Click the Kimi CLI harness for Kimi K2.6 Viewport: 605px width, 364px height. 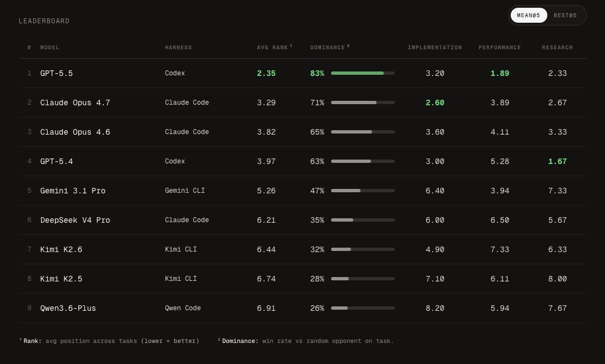click(x=181, y=249)
